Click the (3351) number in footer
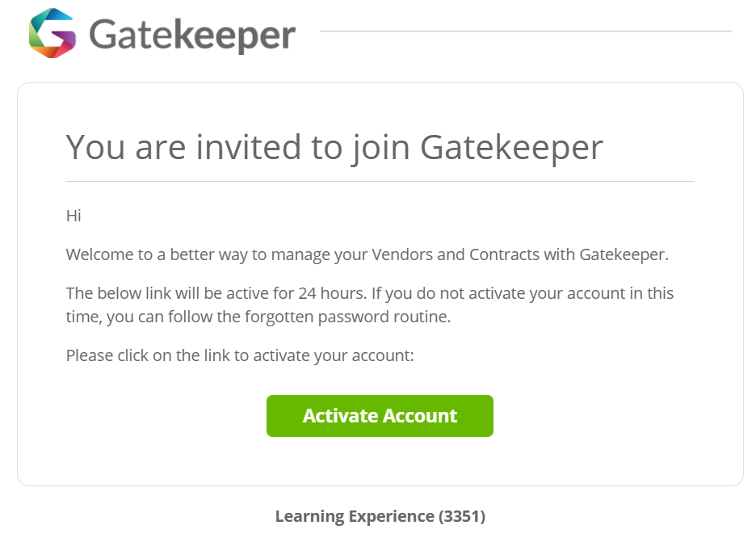This screenshot has width=756, height=542. [462, 516]
